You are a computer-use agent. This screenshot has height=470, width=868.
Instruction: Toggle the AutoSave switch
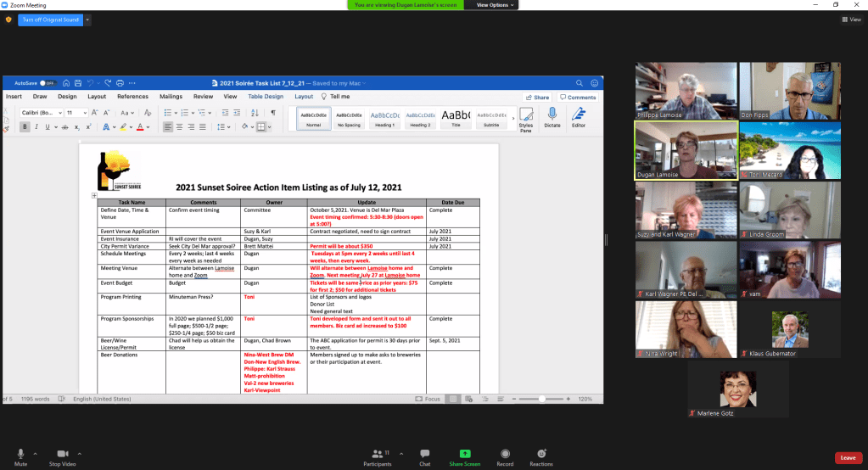point(48,83)
